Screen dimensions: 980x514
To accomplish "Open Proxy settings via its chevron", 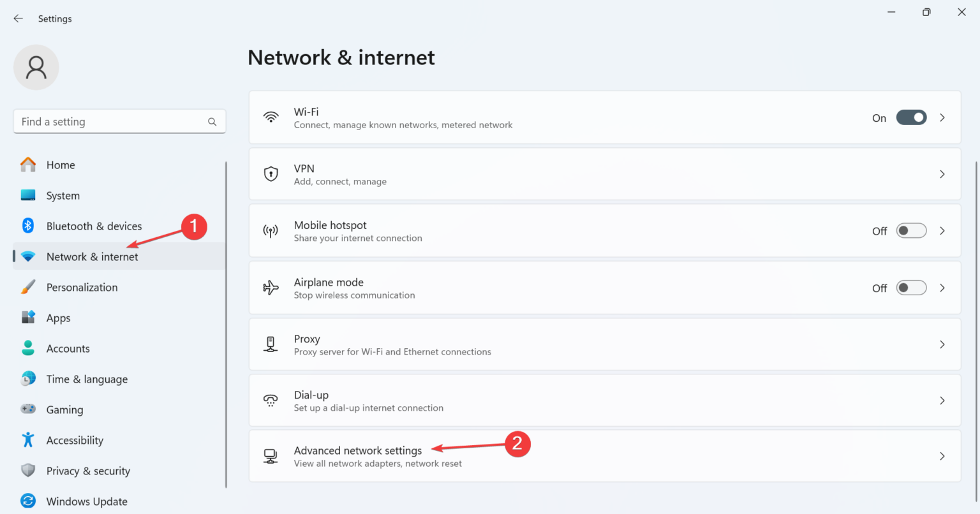I will click(x=942, y=344).
